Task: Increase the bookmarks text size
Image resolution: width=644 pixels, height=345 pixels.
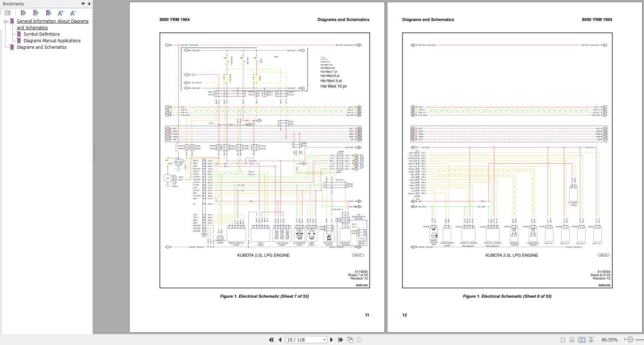Action: pyautogui.click(x=60, y=13)
